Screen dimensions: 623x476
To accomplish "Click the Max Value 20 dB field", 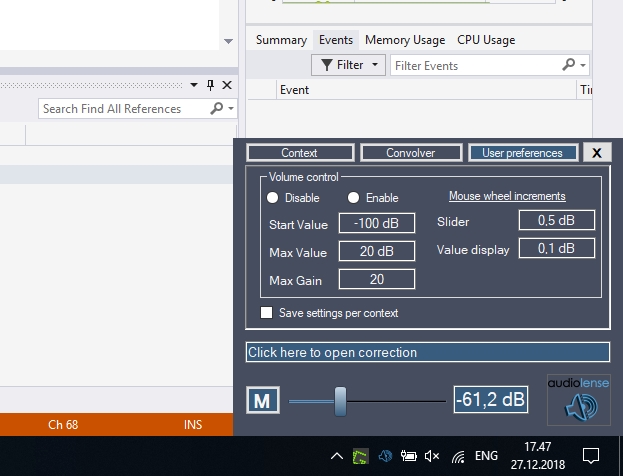I will tap(376, 251).
